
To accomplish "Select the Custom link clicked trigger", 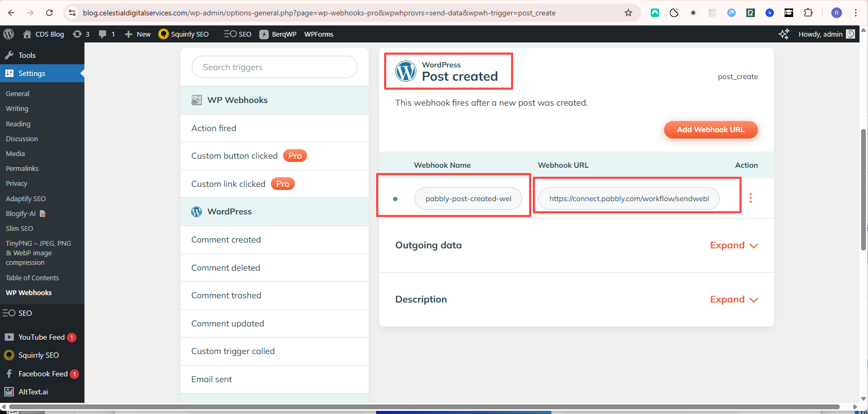I will (275, 184).
